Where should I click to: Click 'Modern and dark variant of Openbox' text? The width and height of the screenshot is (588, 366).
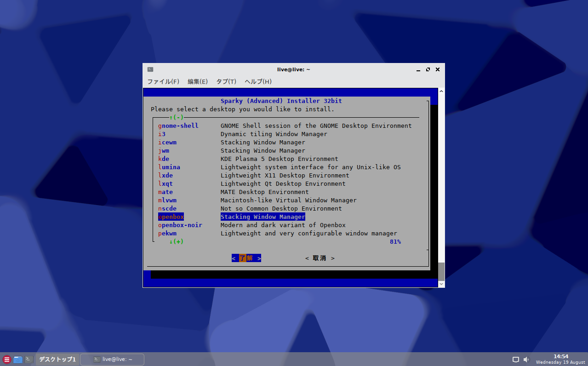(283, 225)
